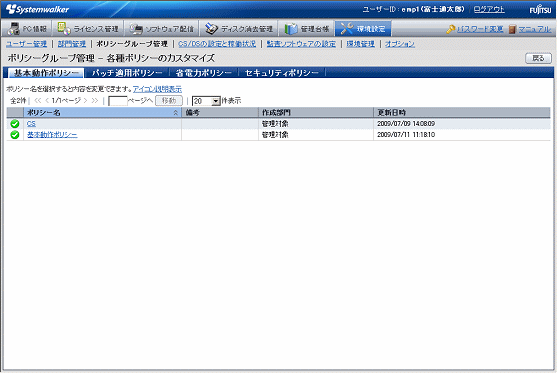Open 監査ソフトウェアの設定 link
The image size is (557, 373).
click(301, 44)
